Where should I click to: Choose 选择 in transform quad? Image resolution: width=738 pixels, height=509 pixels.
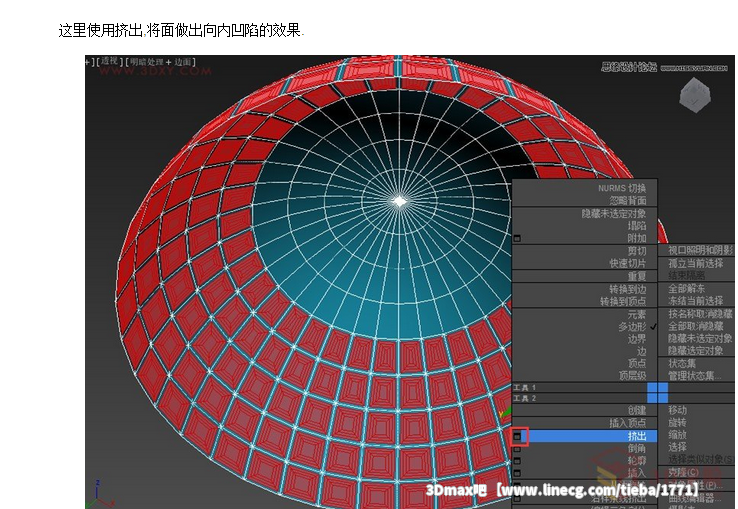tap(678, 447)
